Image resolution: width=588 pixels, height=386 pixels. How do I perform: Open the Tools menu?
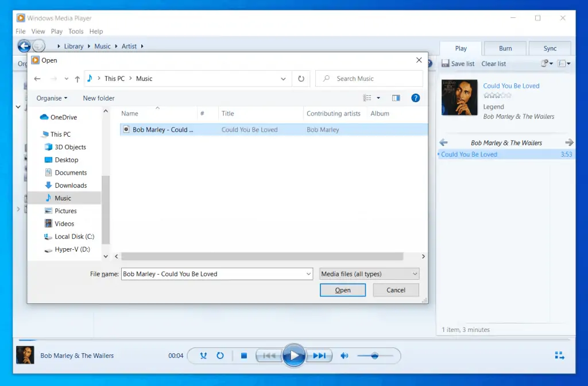76,32
